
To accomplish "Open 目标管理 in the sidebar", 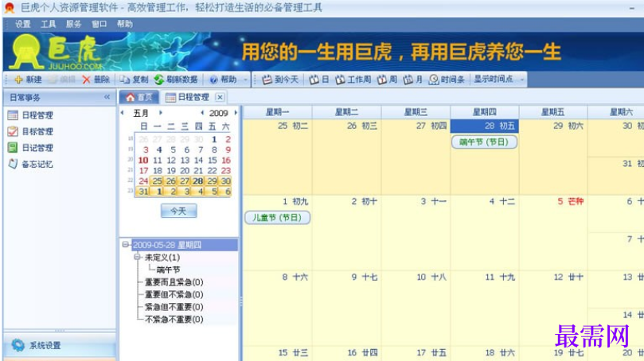I will 30,132.
